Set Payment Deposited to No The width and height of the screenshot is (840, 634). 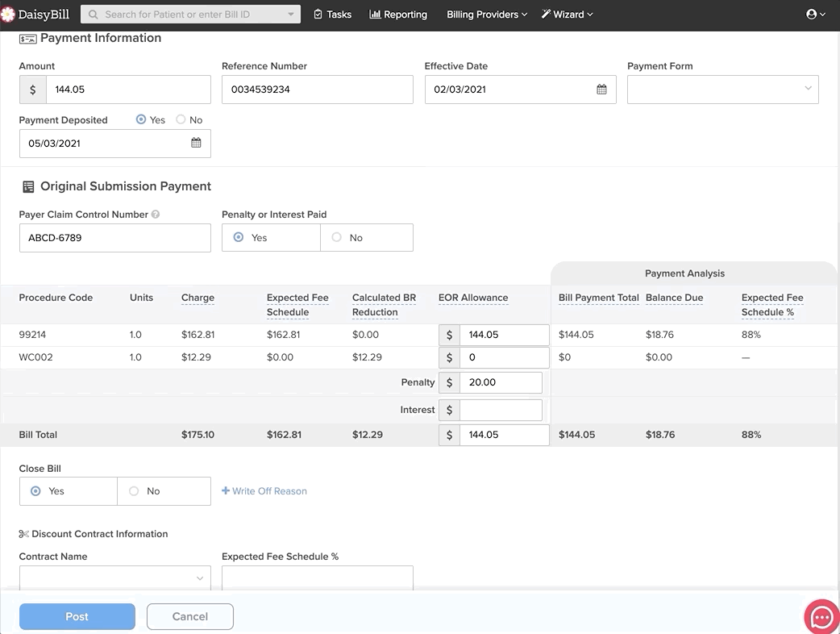point(181,120)
